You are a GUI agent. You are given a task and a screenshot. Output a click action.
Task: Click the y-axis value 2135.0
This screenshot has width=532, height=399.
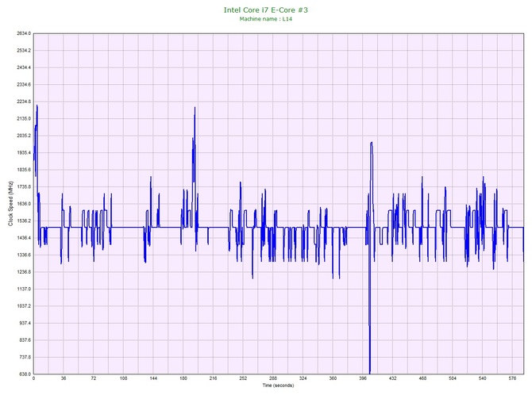click(x=24, y=119)
